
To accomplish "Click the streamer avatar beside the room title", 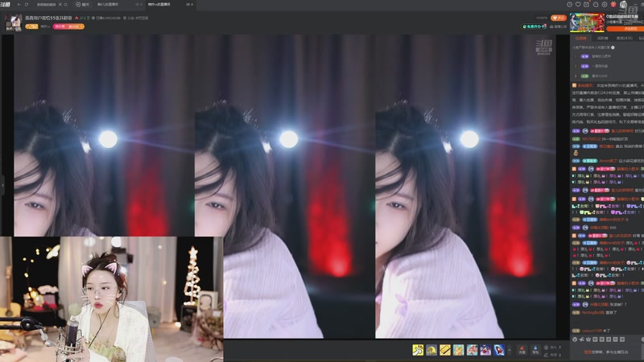I will tap(13, 23).
